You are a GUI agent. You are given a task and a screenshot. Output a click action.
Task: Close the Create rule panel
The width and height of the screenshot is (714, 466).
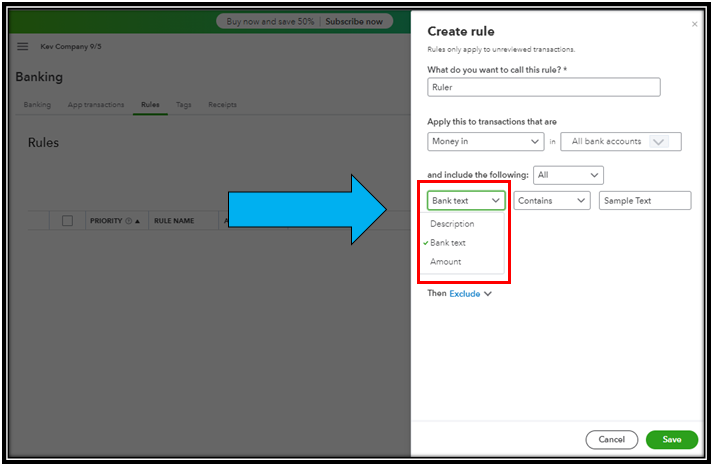(694, 24)
